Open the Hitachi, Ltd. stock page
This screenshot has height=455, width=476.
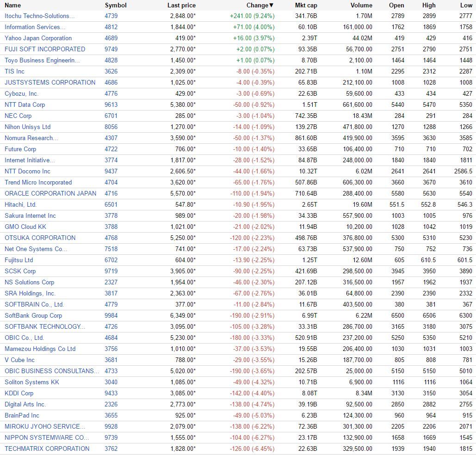tap(21, 204)
